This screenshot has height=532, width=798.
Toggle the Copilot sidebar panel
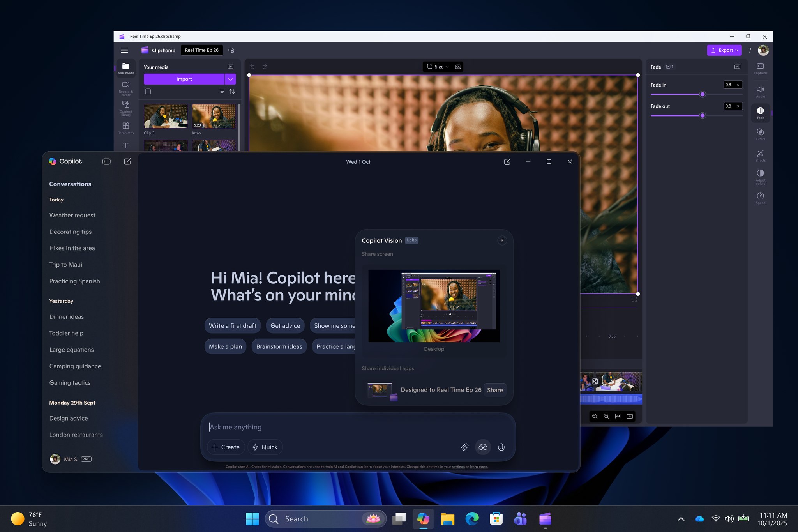click(106, 161)
